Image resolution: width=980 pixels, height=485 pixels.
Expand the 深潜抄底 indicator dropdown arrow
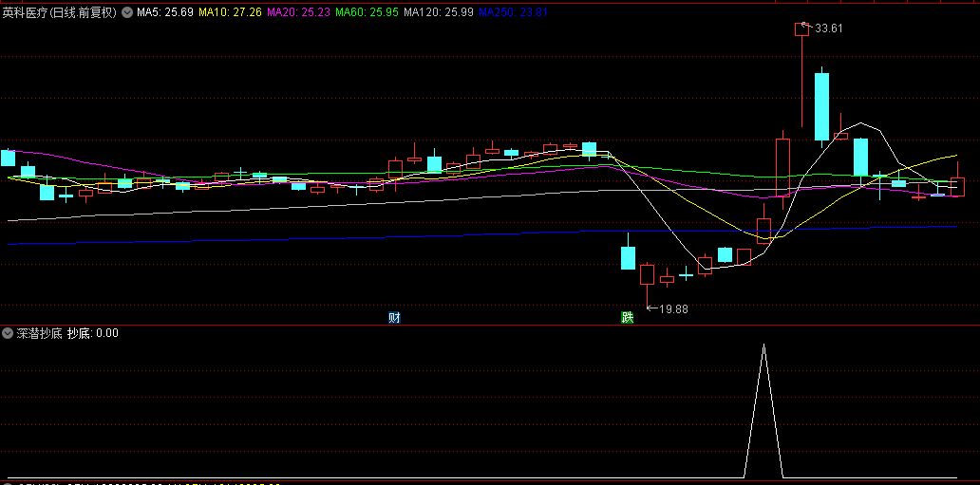(8, 333)
